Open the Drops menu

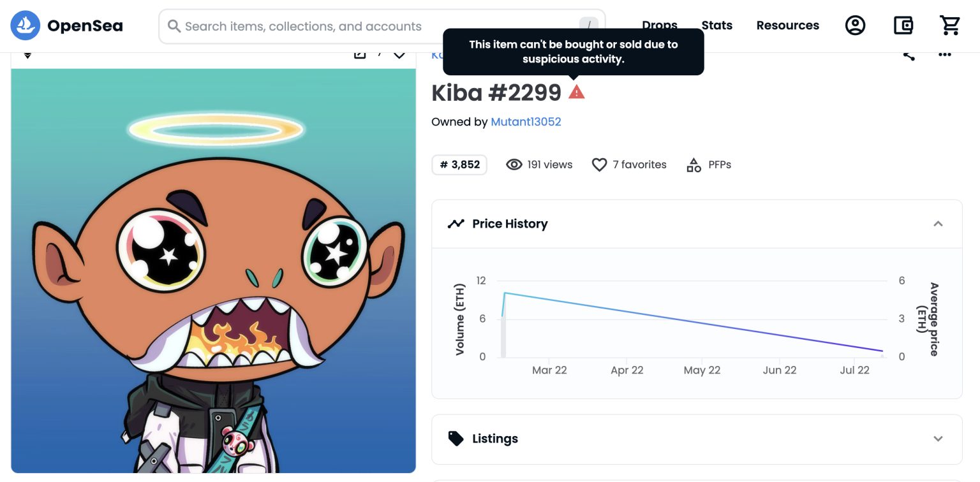tap(659, 26)
